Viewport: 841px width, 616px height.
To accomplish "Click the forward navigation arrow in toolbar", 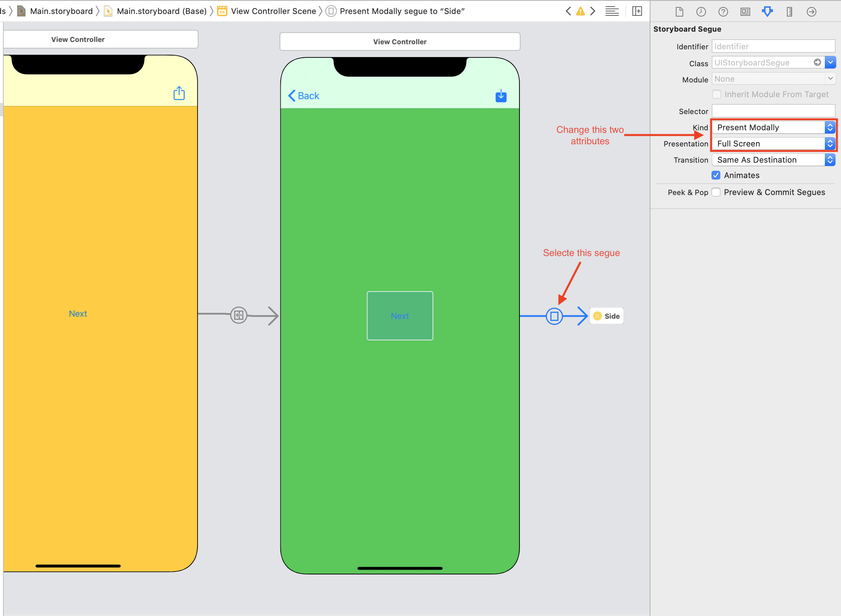I will coord(593,10).
